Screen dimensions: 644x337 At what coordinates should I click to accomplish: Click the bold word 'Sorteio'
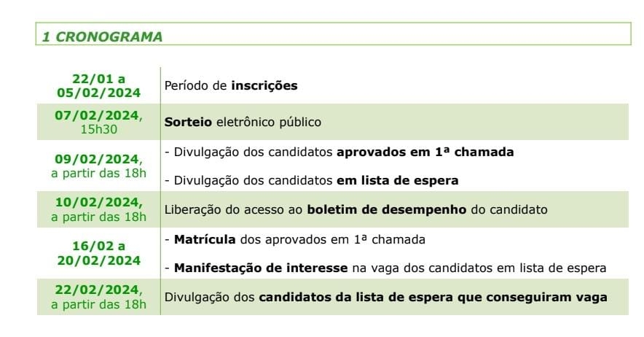pos(188,123)
